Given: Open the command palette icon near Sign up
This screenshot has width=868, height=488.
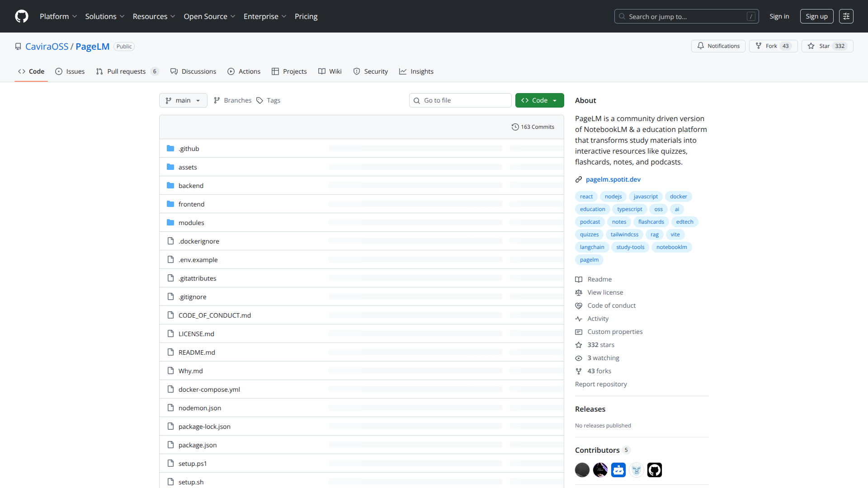Looking at the screenshot, I should [x=846, y=16].
